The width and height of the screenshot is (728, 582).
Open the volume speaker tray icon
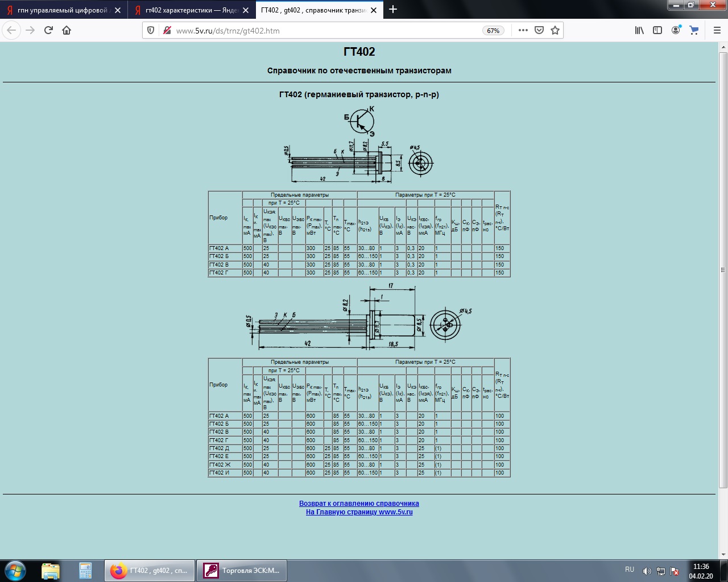647,571
